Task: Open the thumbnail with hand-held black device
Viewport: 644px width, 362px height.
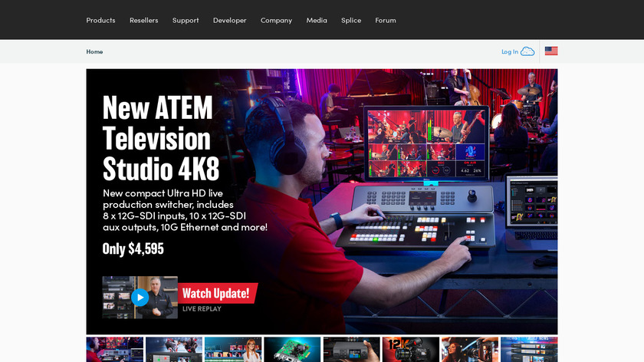Action: coord(352,349)
